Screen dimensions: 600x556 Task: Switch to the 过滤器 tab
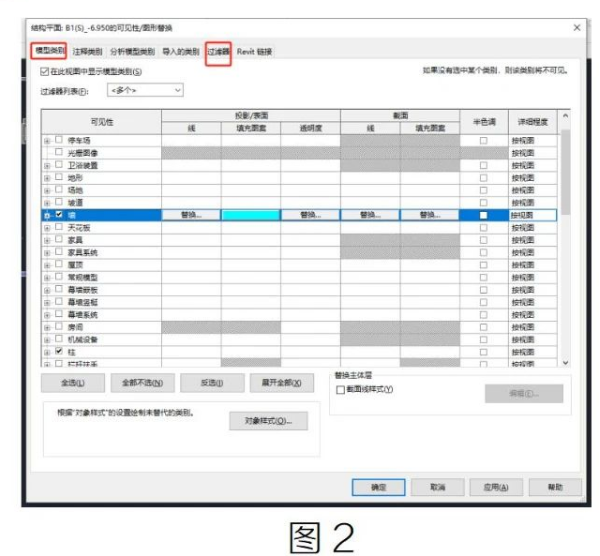click(x=218, y=51)
